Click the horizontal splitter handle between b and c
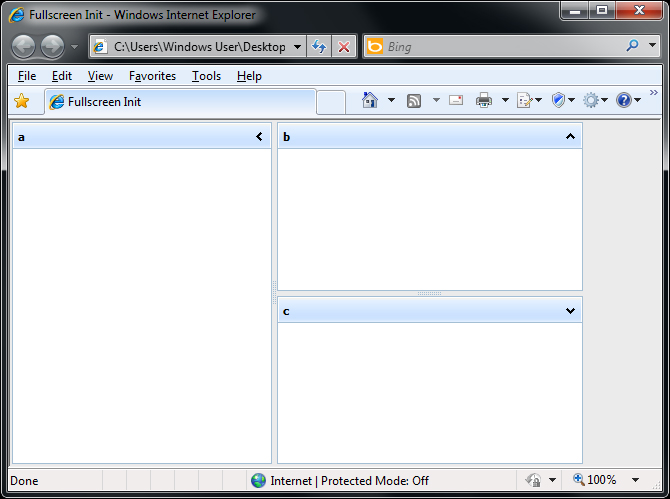This screenshot has width=670, height=499. [x=429, y=294]
